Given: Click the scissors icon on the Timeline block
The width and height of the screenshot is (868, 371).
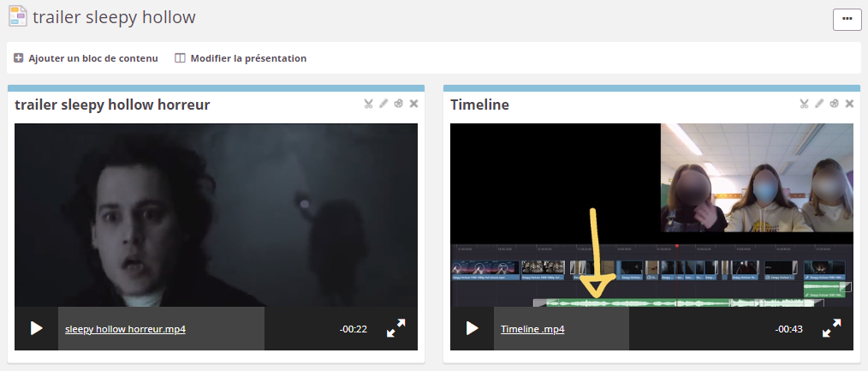Looking at the screenshot, I should [804, 104].
